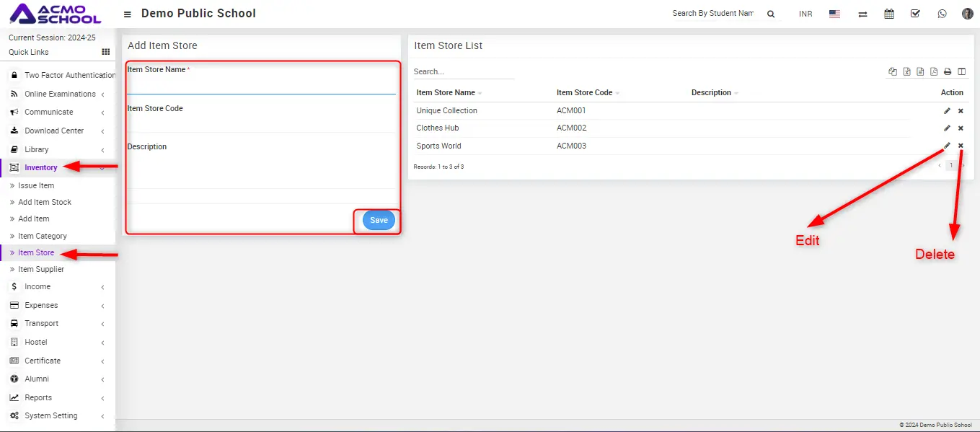
Task: Open Item Supplier in Inventory submenu
Action: (41, 270)
